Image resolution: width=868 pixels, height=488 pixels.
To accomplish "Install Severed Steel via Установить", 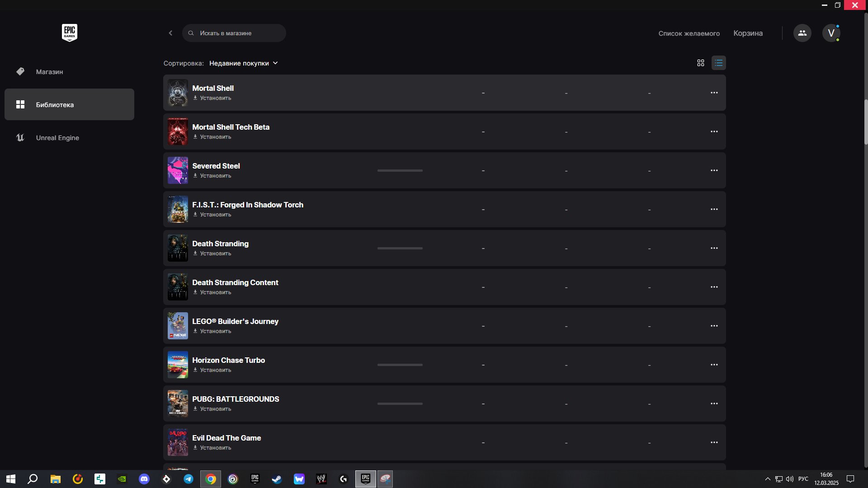I will 212,176.
